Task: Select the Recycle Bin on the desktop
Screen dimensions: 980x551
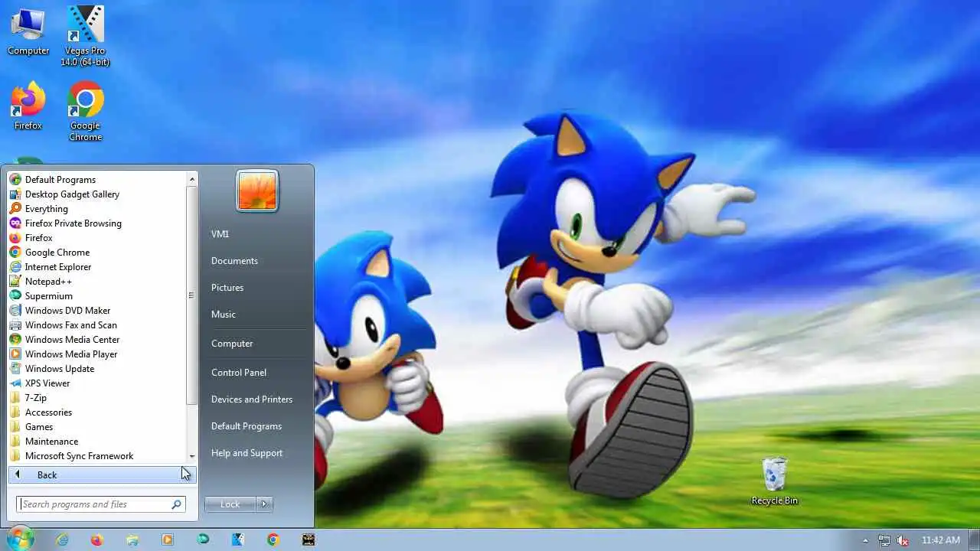Action: pos(775,481)
